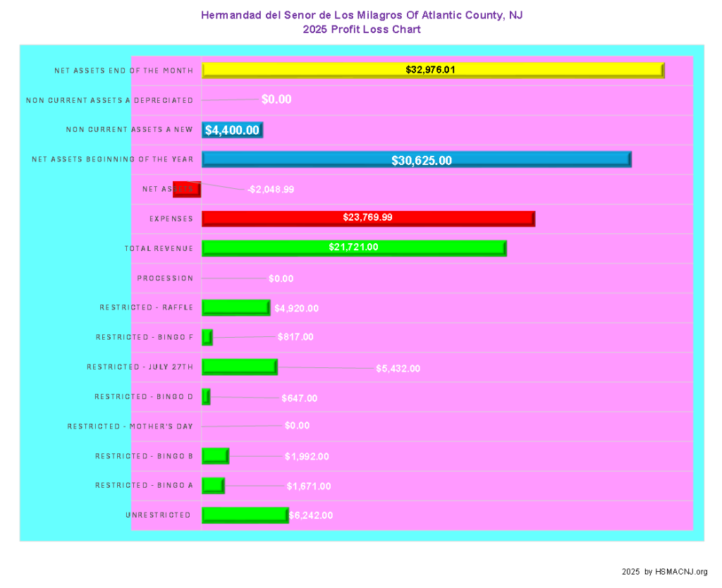Click the $5,432.00 data label
The height and width of the screenshot is (588, 722).
tap(398, 368)
